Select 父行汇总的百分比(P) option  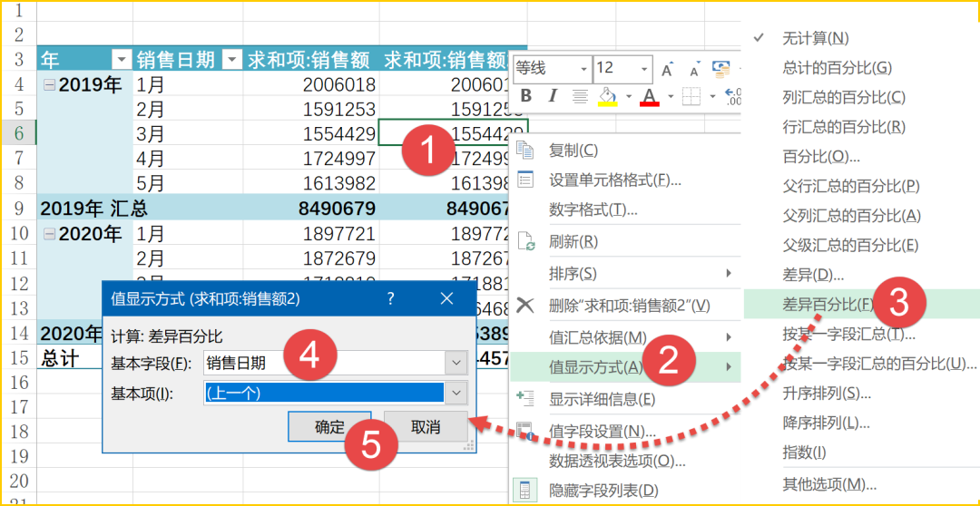[x=850, y=186]
